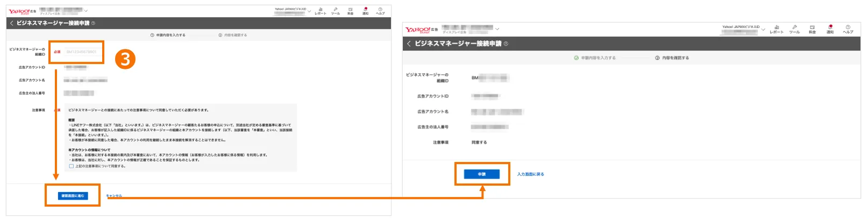Image resolution: width=868 pixels, height=219 pixels.
Task: Click ツール wrench icon in right screenshot
Action: [794, 29]
